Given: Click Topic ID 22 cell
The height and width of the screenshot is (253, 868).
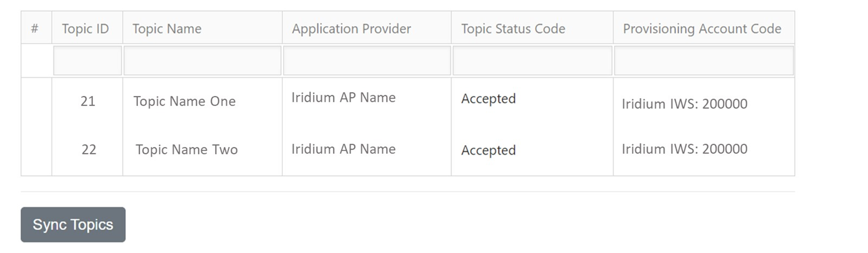Looking at the screenshot, I should [89, 149].
